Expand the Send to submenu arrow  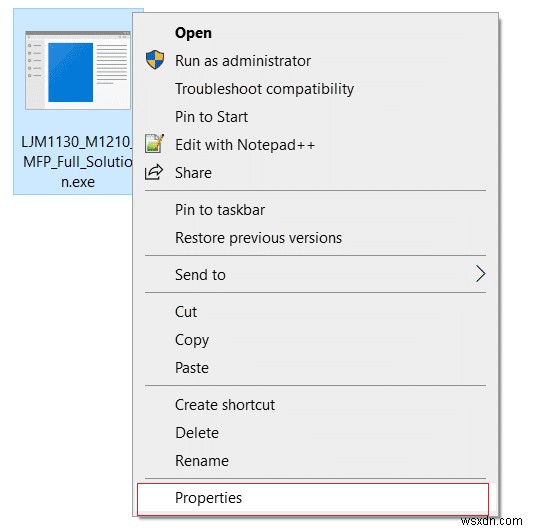[480, 274]
